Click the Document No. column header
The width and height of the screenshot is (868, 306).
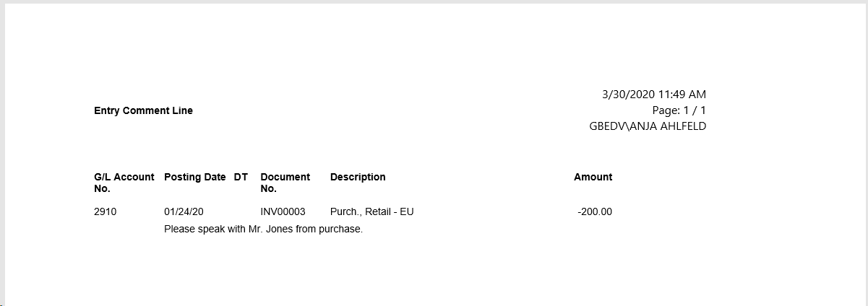[285, 183]
